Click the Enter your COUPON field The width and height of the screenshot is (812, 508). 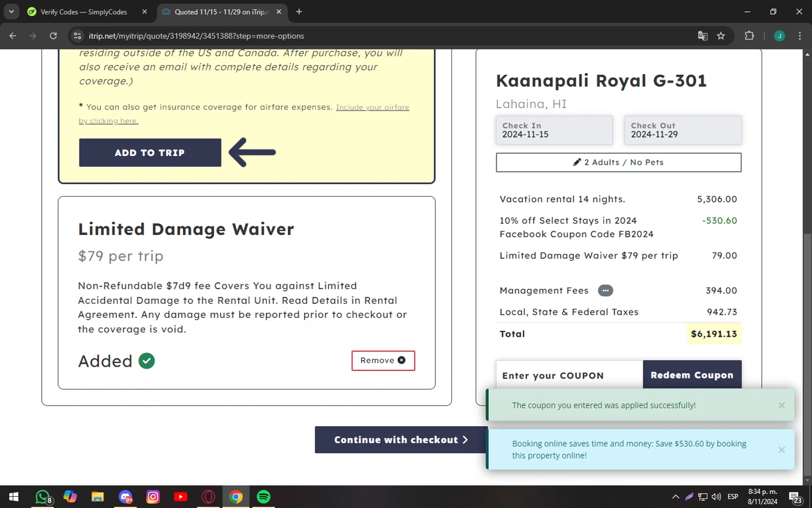click(x=569, y=375)
